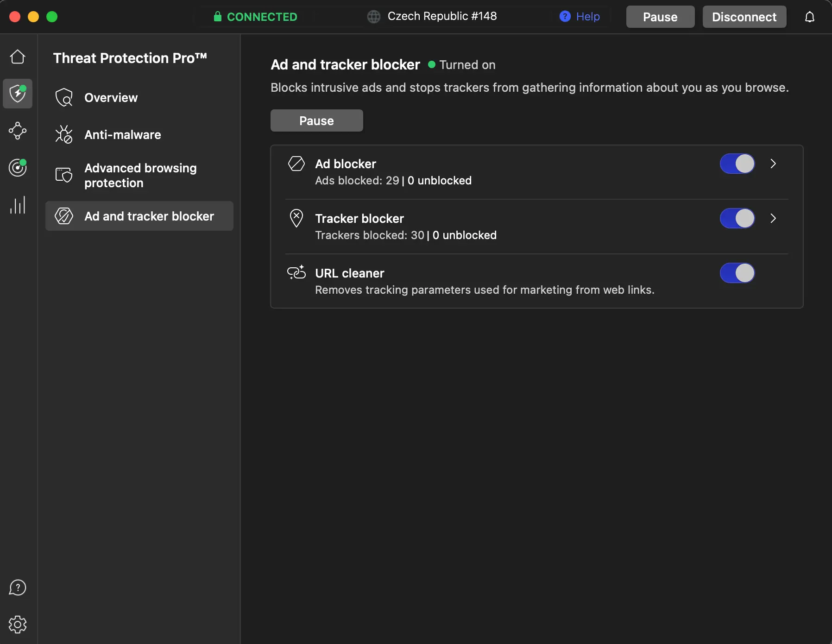Go to Advanced browsing protection
This screenshot has height=644, width=832.
[140, 176]
